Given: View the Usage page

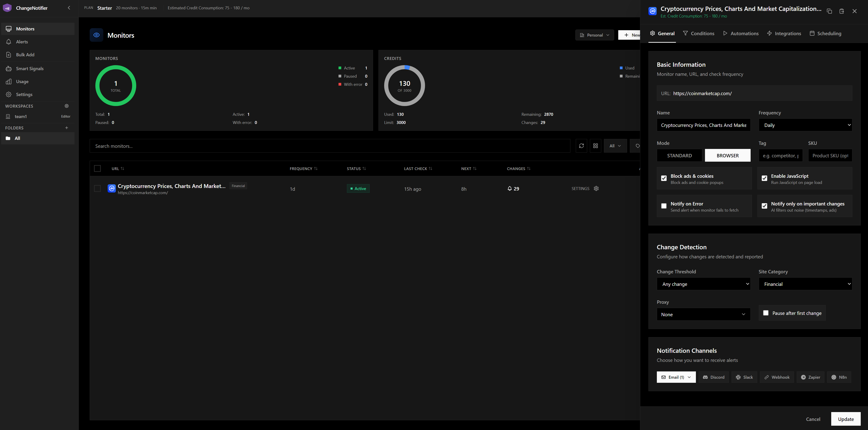Looking at the screenshot, I should click(x=22, y=81).
